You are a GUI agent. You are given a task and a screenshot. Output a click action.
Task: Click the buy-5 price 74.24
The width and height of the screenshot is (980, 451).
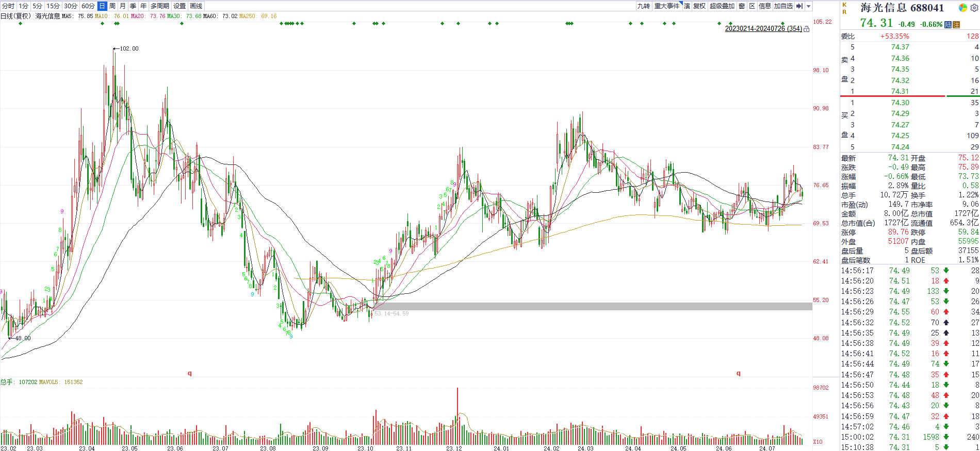[x=900, y=147]
